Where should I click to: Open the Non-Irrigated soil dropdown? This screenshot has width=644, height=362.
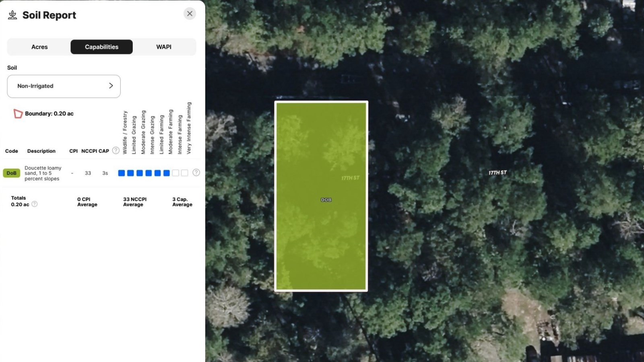tap(64, 86)
